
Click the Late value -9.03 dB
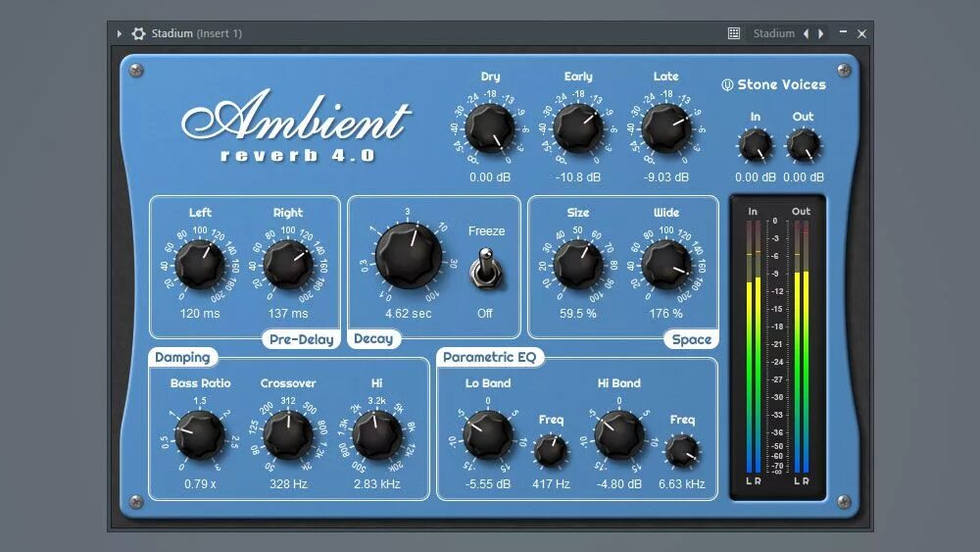point(666,177)
